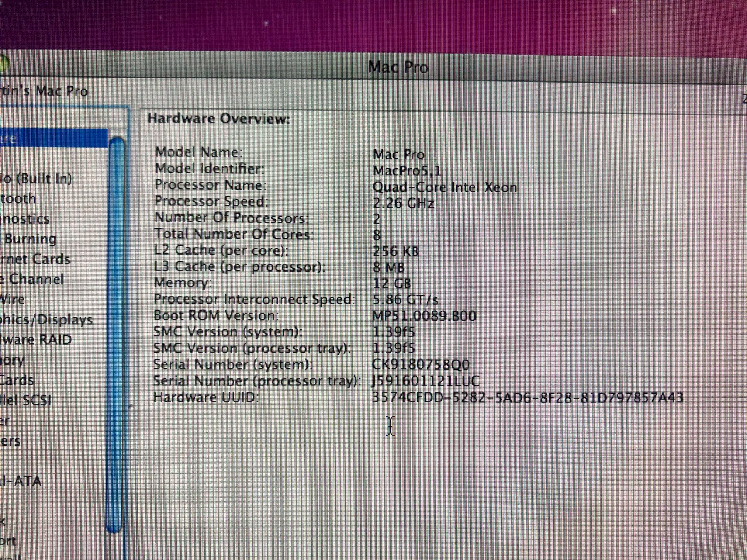Click the MP51.0089.B00 Boot ROM value
The width and height of the screenshot is (747, 560).
click(x=425, y=316)
